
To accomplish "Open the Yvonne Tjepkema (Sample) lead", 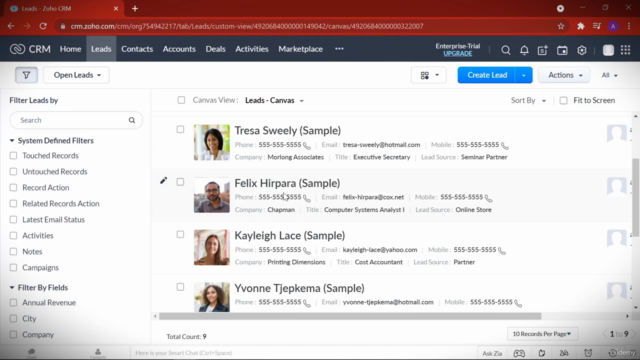I will tap(299, 288).
